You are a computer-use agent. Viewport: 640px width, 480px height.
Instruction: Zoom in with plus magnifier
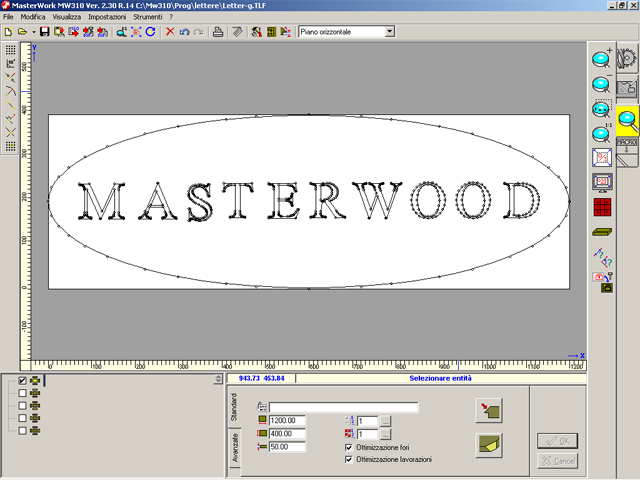tap(602, 58)
